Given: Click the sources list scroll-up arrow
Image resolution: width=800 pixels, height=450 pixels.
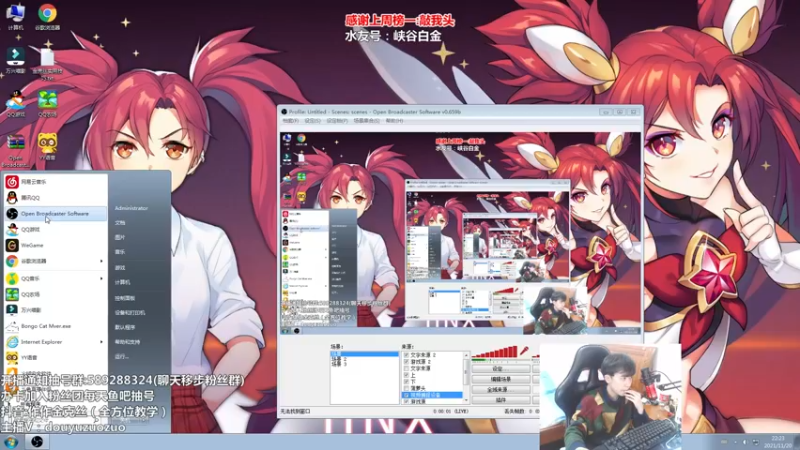Looking at the screenshot, I should [466, 355].
